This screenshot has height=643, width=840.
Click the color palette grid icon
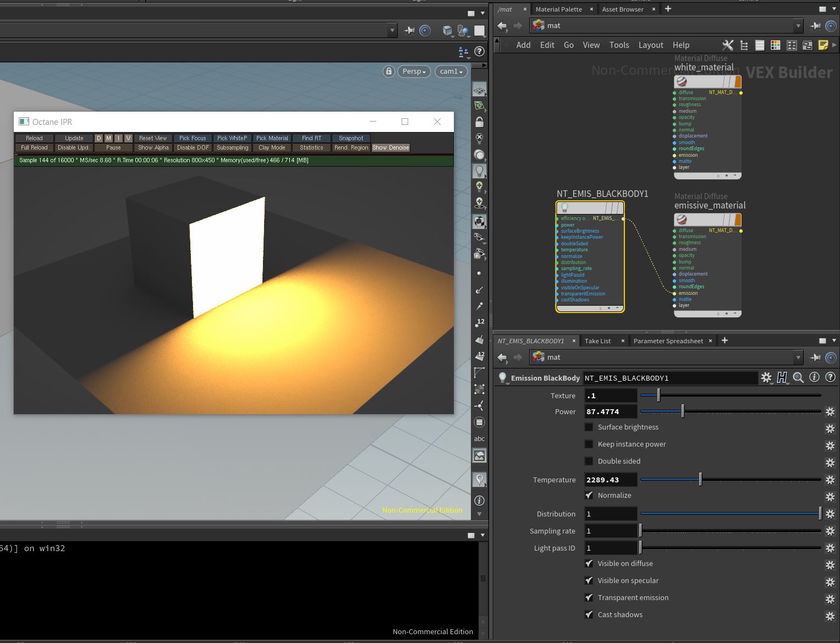(x=775, y=45)
